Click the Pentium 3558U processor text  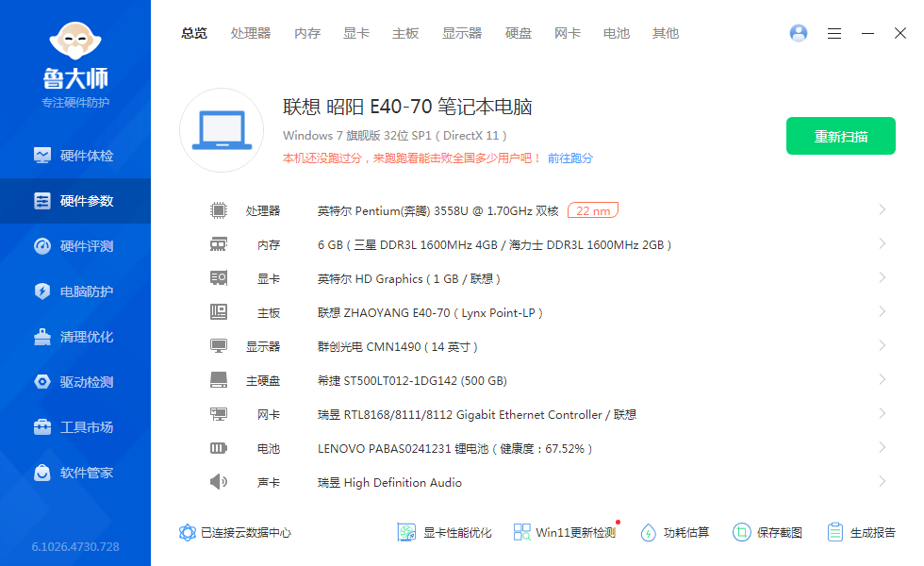(x=437, y=211)
